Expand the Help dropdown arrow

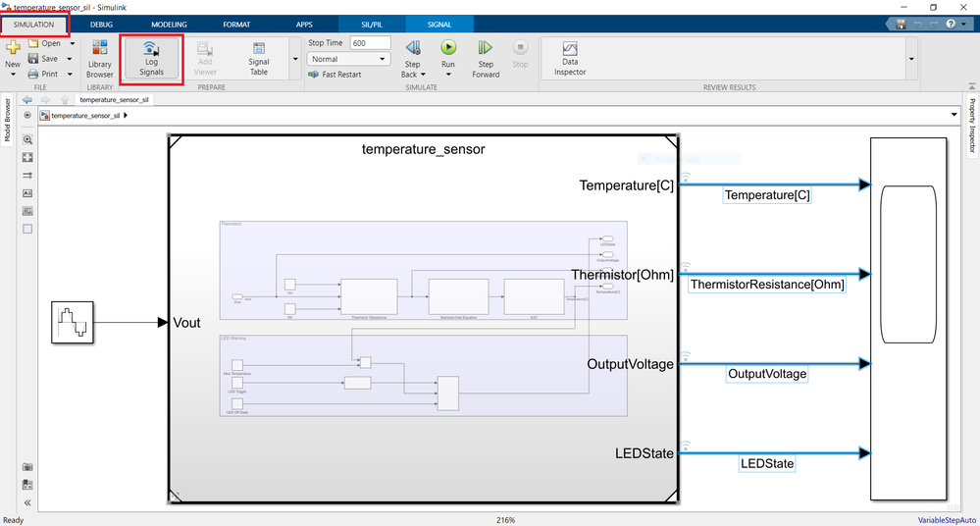point(964,25)
